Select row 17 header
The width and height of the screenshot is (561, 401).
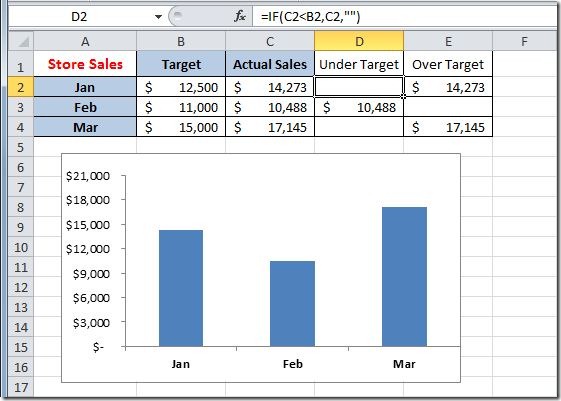tap(21, 387)
